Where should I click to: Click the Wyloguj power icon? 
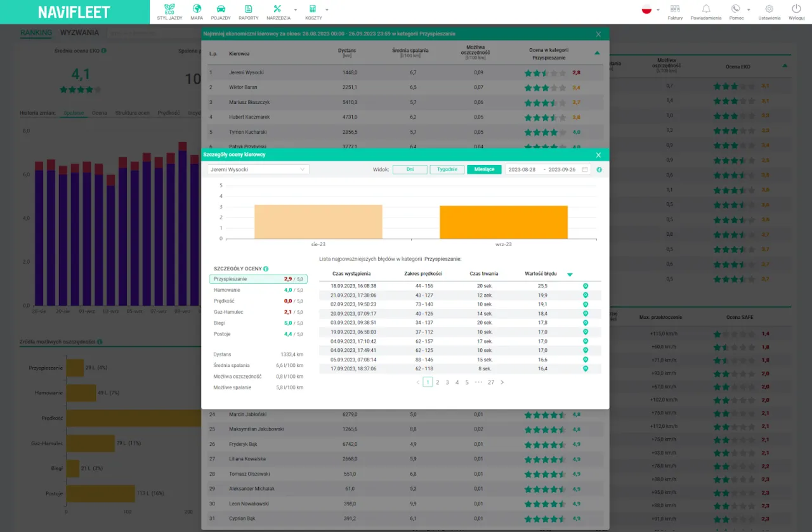796,10
